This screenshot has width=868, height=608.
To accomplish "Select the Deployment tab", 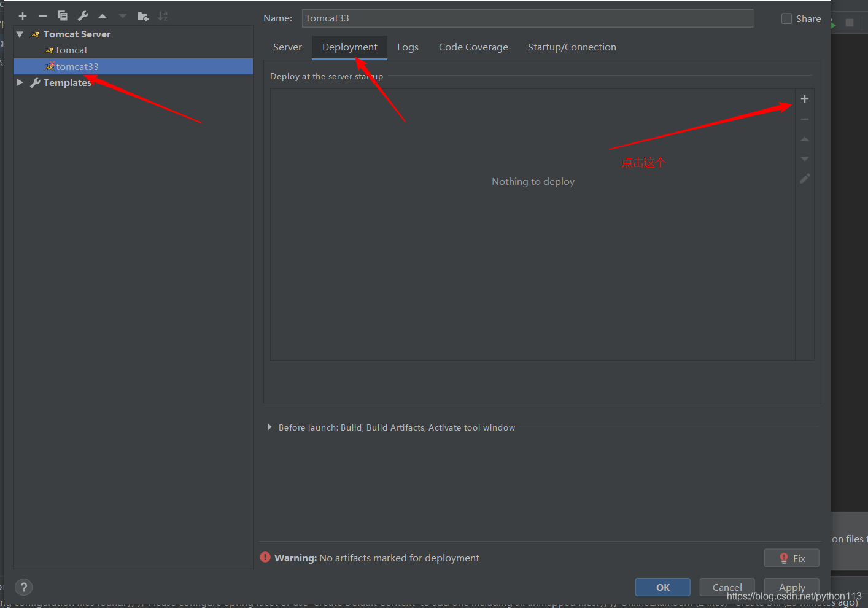I will pos(350,47).
